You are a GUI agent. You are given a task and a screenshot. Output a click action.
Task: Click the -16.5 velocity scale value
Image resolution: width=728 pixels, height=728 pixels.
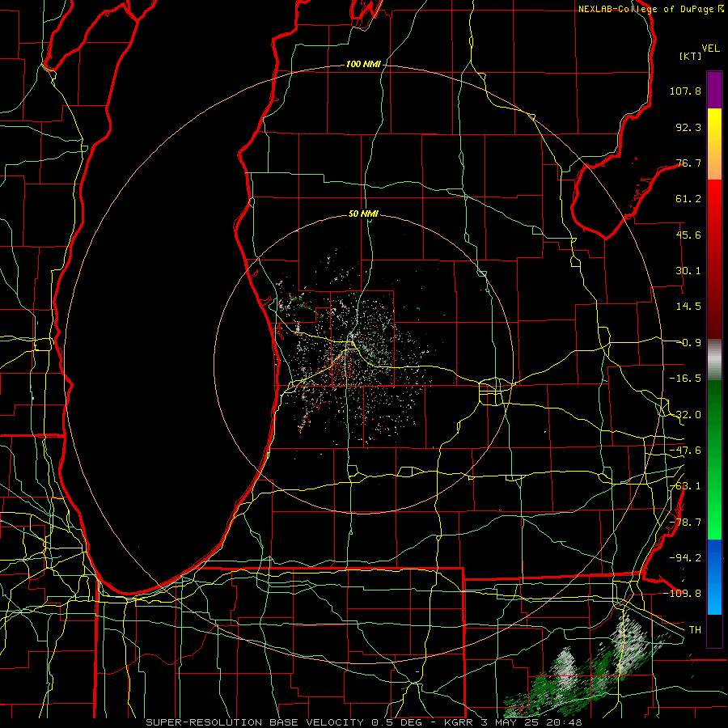[685, 379]
